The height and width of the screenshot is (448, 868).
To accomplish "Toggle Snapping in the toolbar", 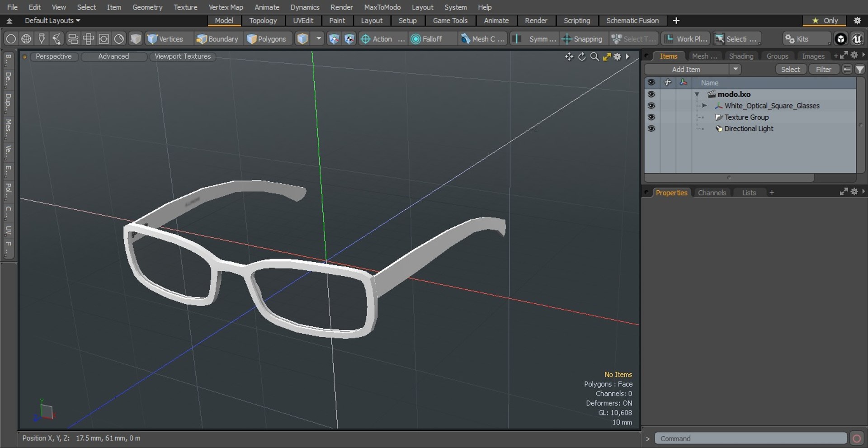I will click(583, 39).
